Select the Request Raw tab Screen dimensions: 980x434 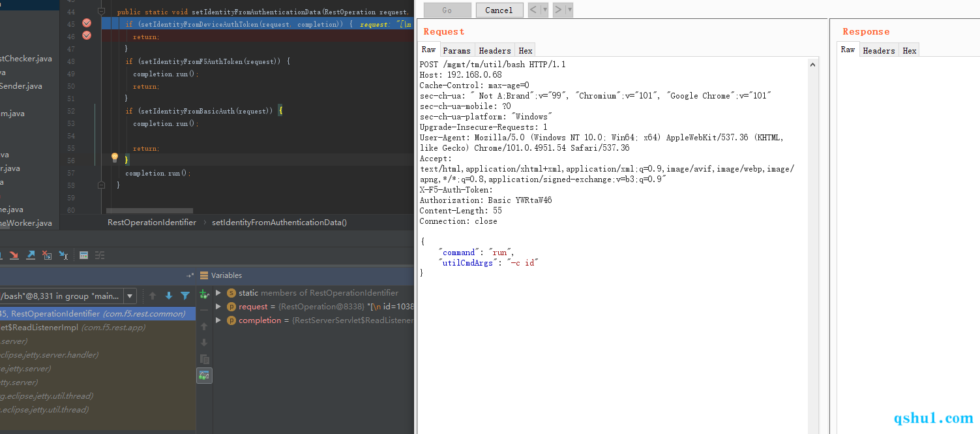click(428, 50)
